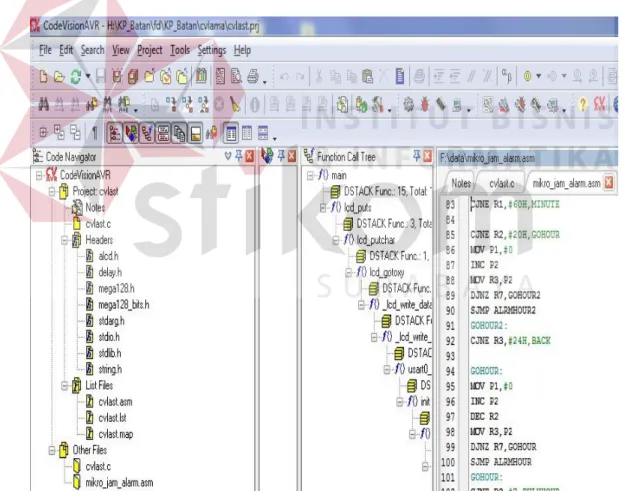Image resolution: width=622 pixels, height=491 pixels.
Task: Click the globe icon at toolbar's right edge
Action: coord(616,104)
